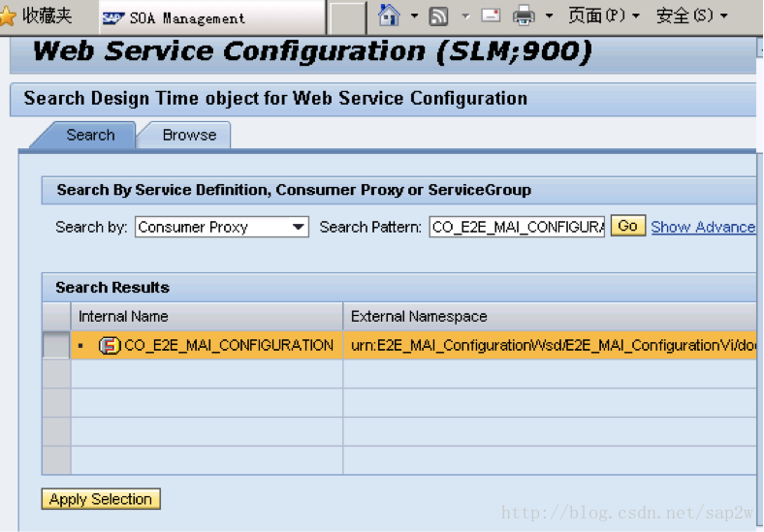The height and width of the screenshot is (532, 764).
Task: Open the favorites star icon
Action: [x=9, y=16]
